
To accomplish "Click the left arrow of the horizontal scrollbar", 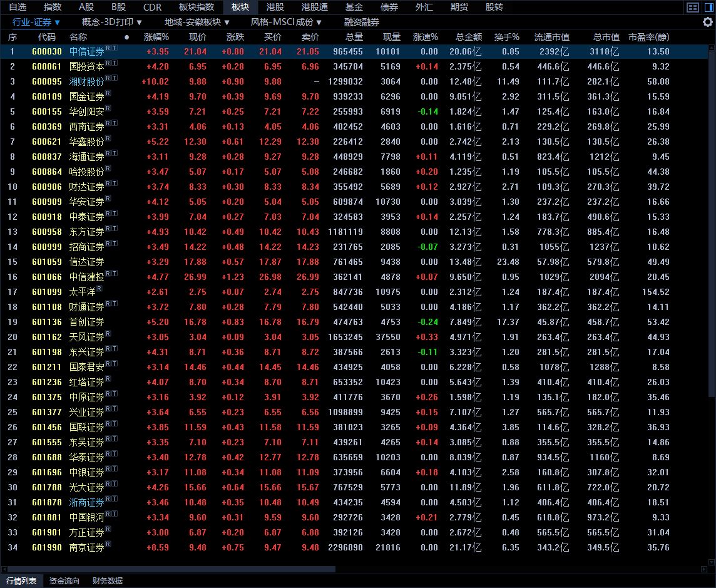I will click(x=4, y=569).
